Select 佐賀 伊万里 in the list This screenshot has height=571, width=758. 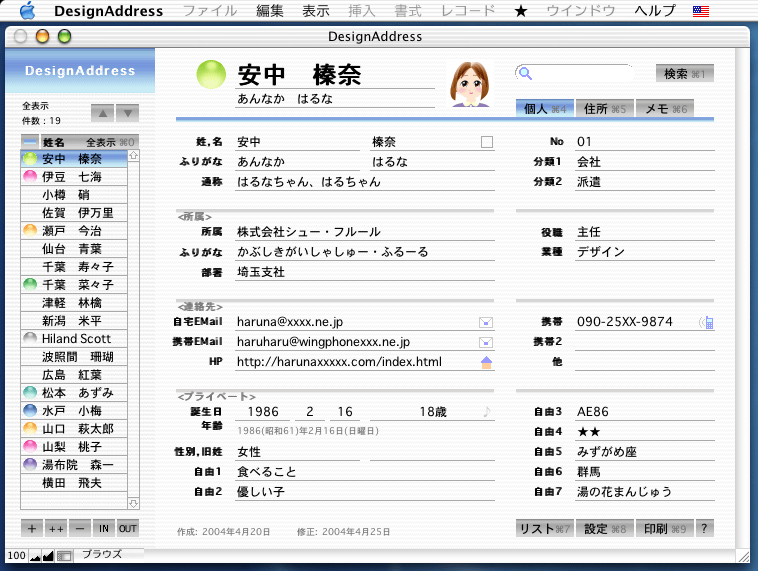tap(74, 213)
